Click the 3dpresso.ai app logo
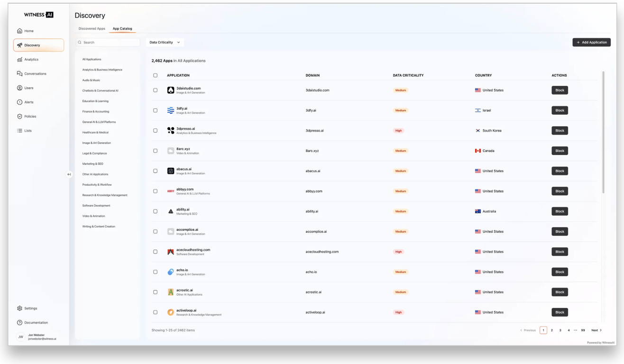The height and width of the screenshot is (364, 624). [x=171, y=130]
